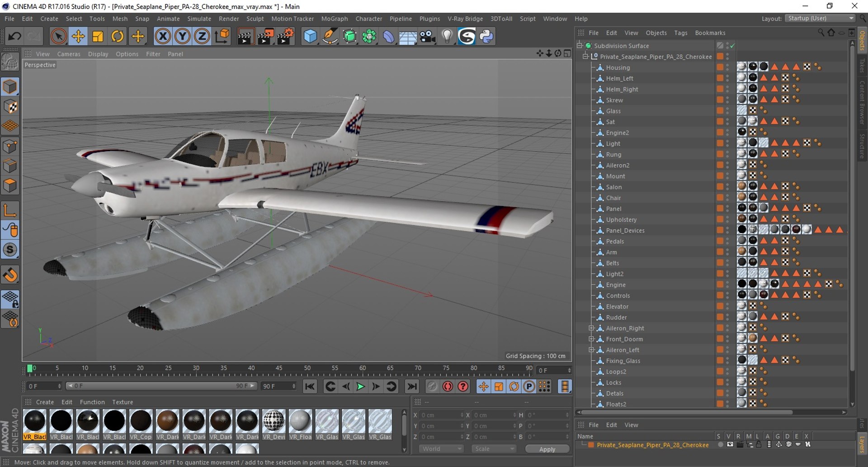
Task: Expand the Aileron_Right object
Action: tap(591, 328)
